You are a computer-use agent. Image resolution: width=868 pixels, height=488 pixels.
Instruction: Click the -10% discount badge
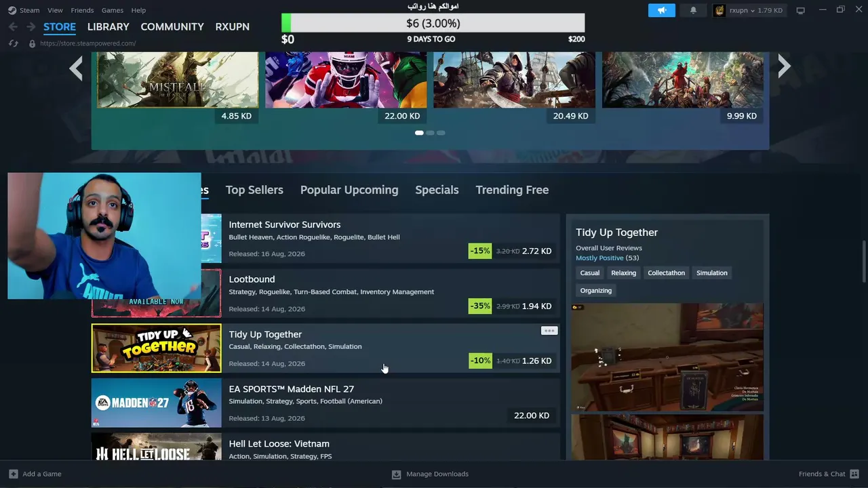click(480, 361)
